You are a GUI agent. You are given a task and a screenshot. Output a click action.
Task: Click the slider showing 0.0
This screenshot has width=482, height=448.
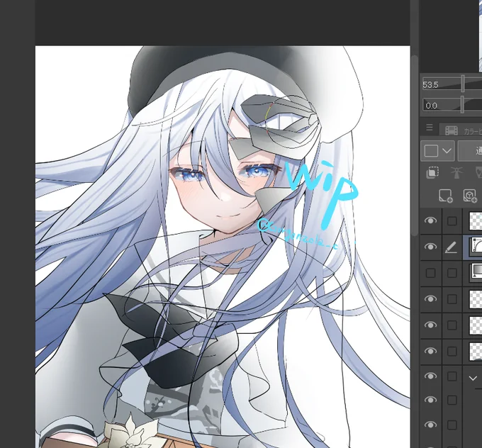pyautogui.click(x=452, y=105)
